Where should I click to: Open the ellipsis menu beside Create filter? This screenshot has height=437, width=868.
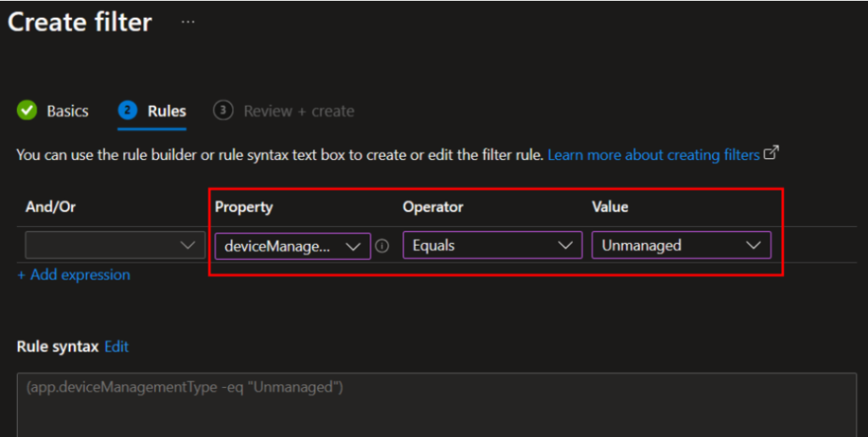[x=187, y=22]
